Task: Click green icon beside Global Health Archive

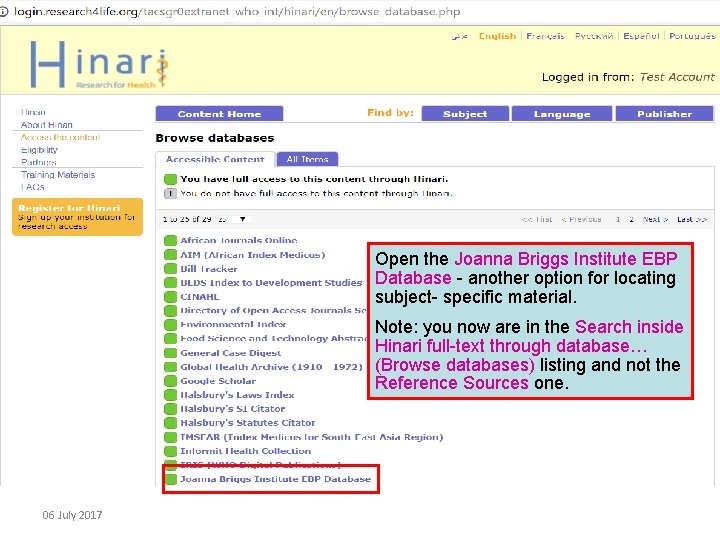Action: click(170, 367)
